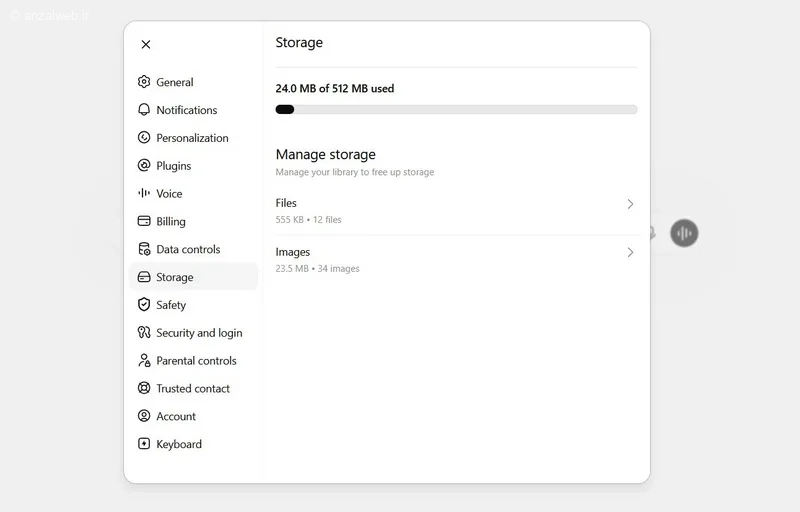The image size is (800, 512).
Task: Open the Account label in the sidebar
Action: pos(176,417)
